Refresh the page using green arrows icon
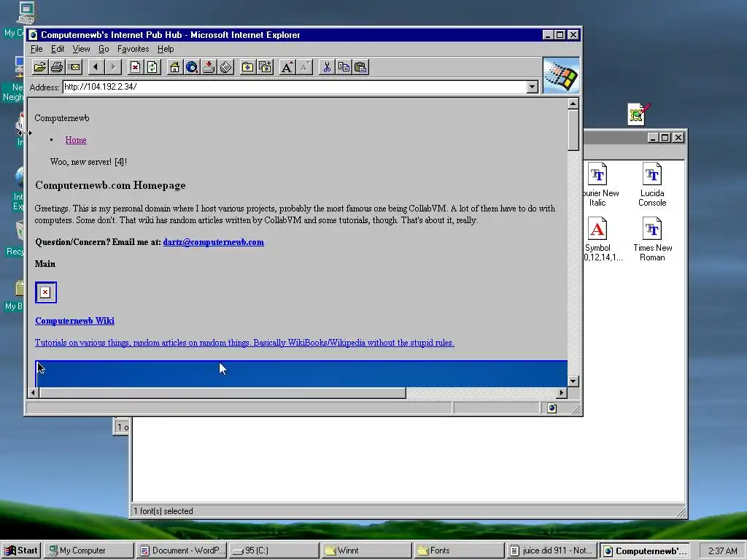 152,67
